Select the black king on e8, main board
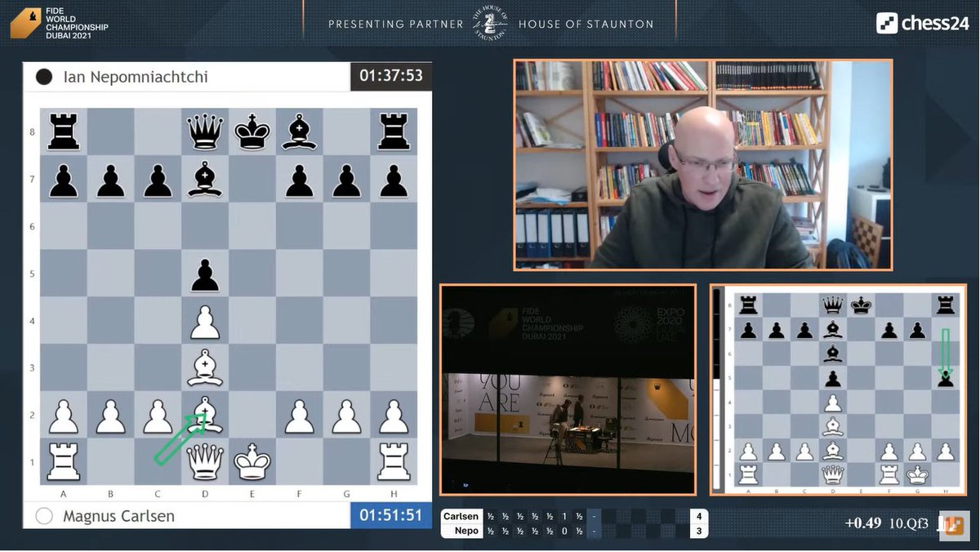Screen dimensions: 980x552 pos(252,131)
